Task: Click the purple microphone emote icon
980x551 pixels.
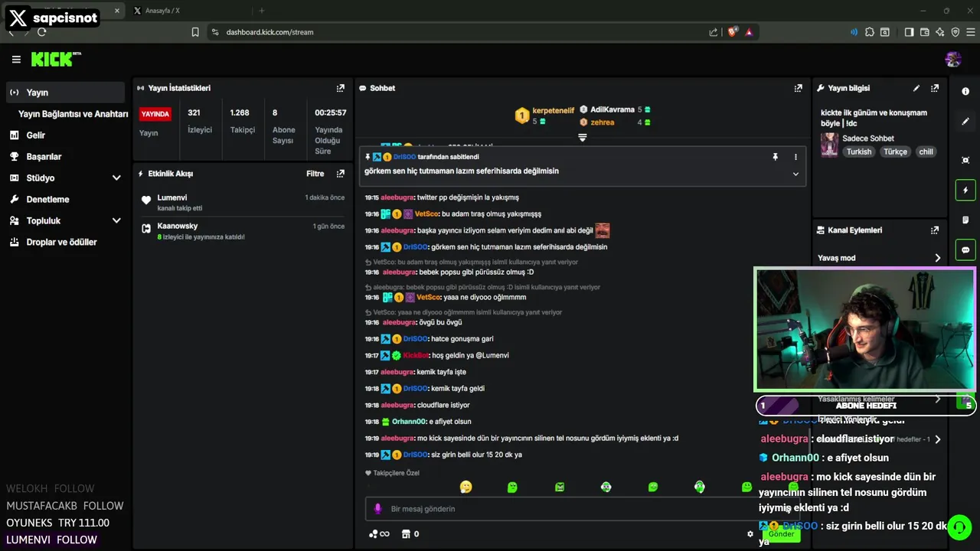Action: coord(377,509)
